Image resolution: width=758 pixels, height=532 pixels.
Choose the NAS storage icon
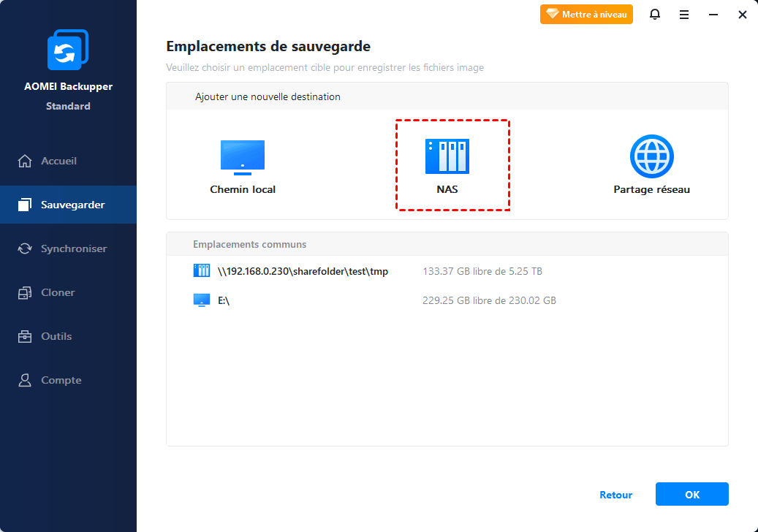(447, 156)
